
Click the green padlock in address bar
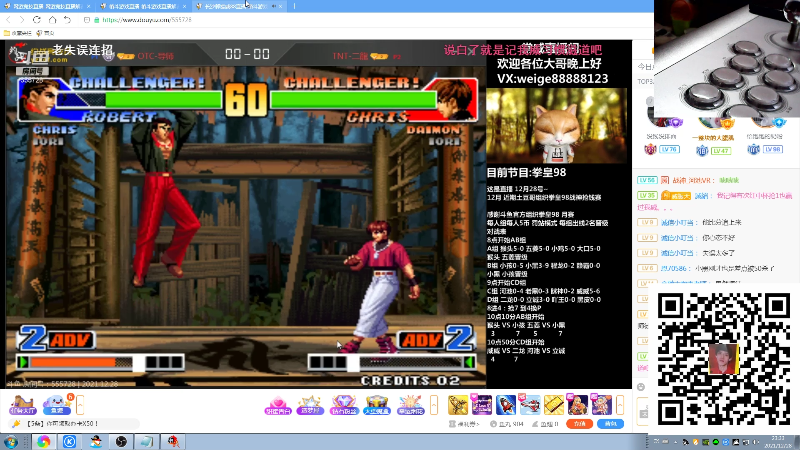click(96, 20)
